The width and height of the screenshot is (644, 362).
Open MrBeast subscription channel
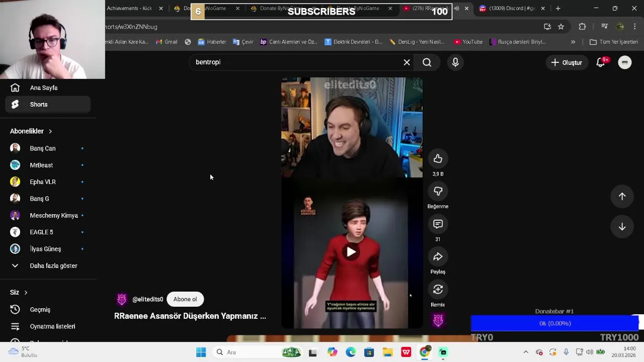[x=48, y=165]
